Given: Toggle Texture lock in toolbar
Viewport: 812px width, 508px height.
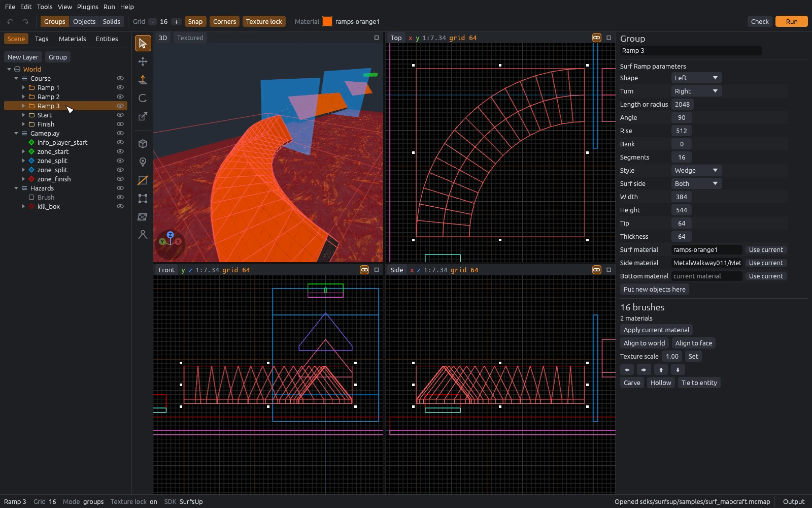Looking at the screenshot, I should (x=264, y=21).
